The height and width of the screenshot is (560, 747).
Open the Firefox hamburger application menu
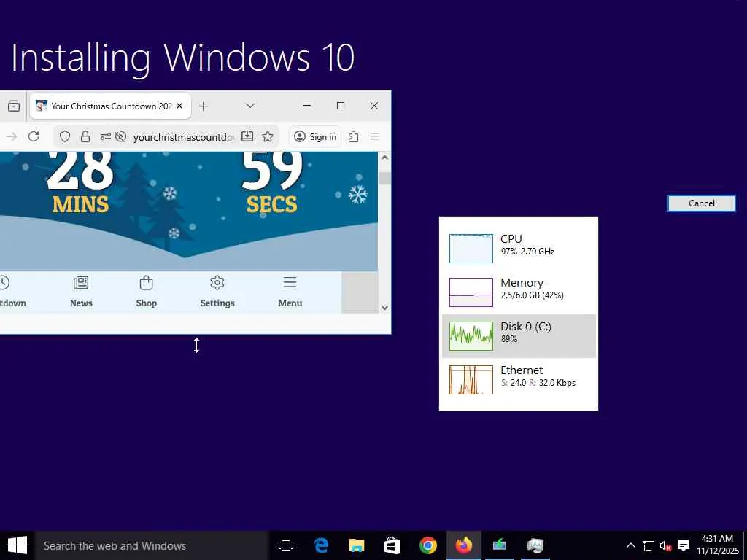tap(375, 136)
